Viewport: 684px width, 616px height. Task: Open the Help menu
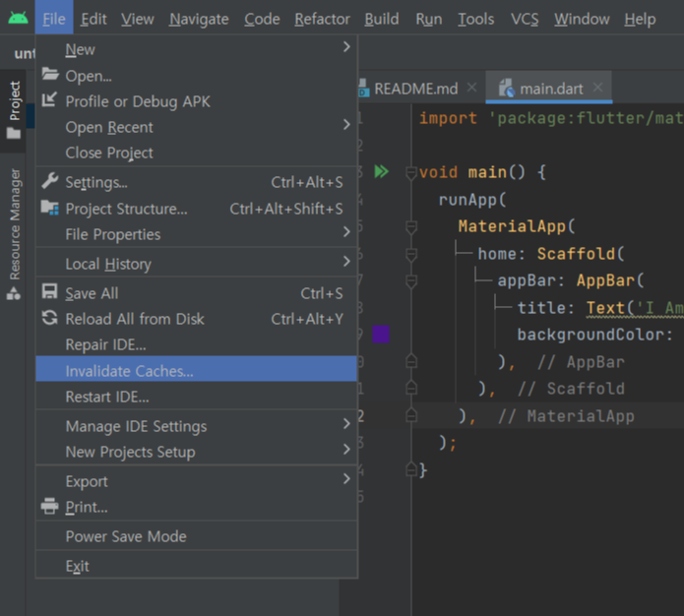click(640, 19)
